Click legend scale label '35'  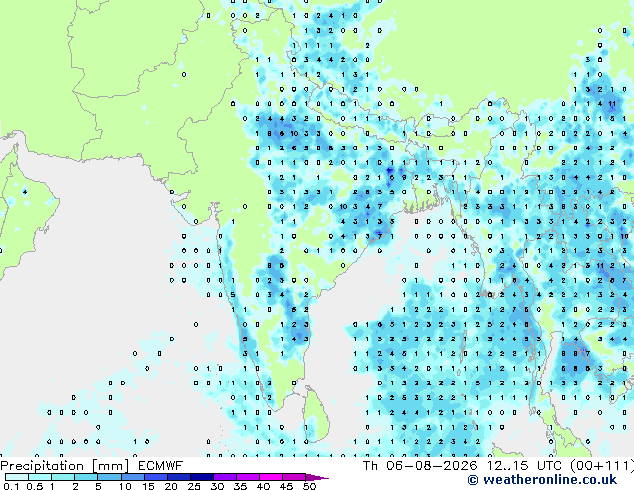(240, 486)
